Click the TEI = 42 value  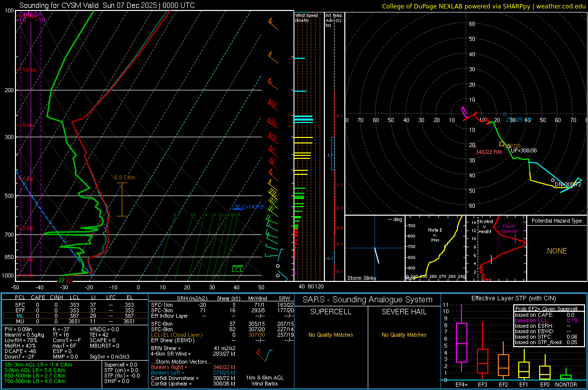click(99, 335)
